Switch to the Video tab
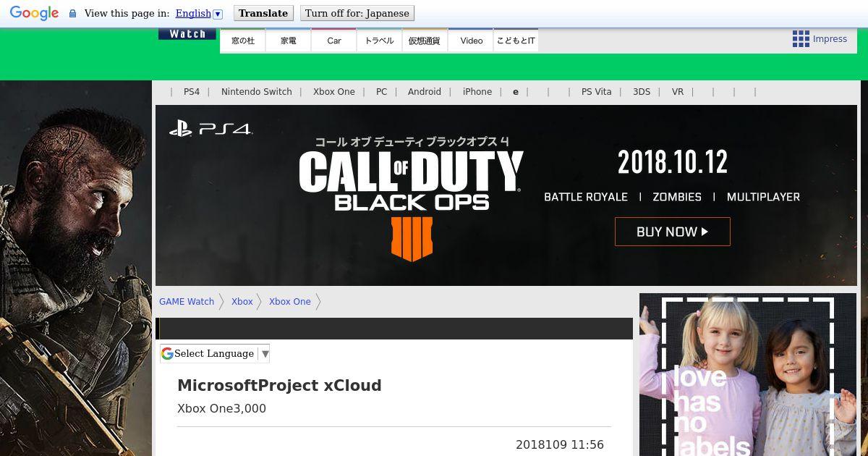 471,41
